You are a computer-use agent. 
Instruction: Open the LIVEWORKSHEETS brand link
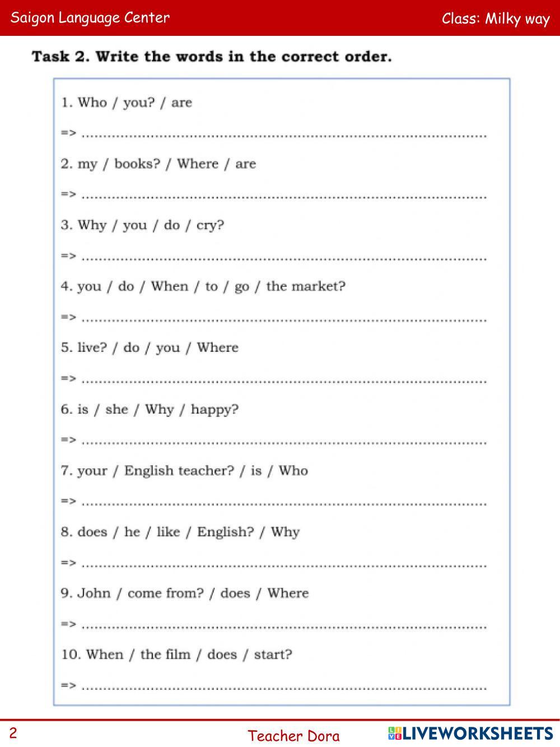[478, 733]
